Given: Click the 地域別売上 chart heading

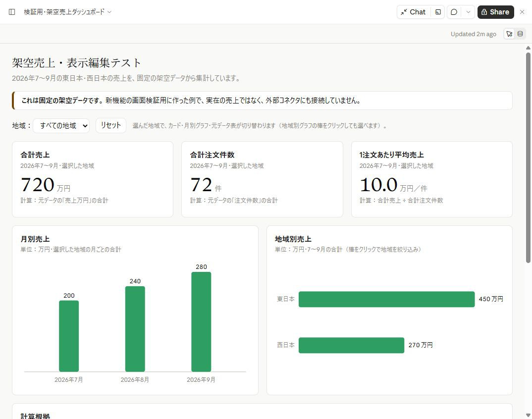Looking at the screenshot, I should (293, 239).
